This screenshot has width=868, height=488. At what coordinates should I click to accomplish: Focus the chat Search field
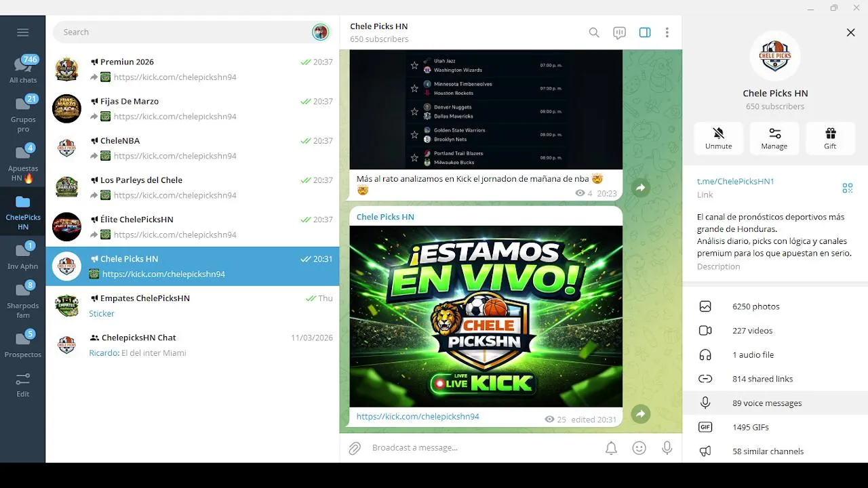pos(183,32)
